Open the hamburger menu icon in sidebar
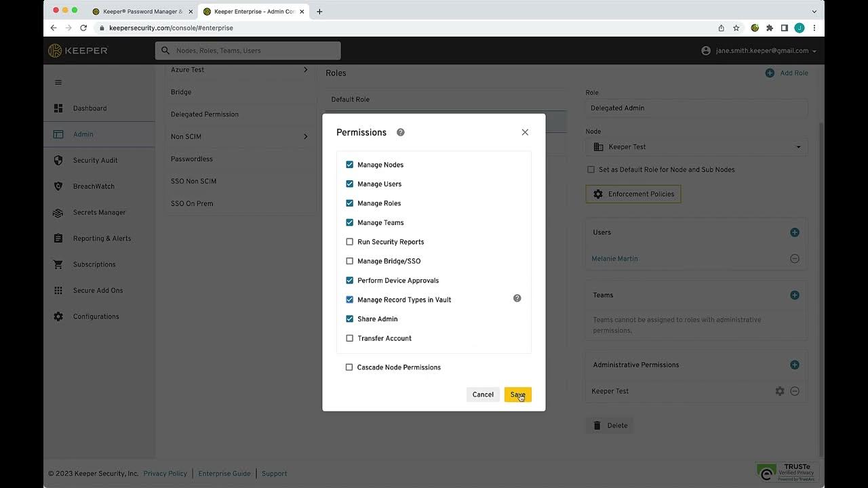 click(58, 83)
